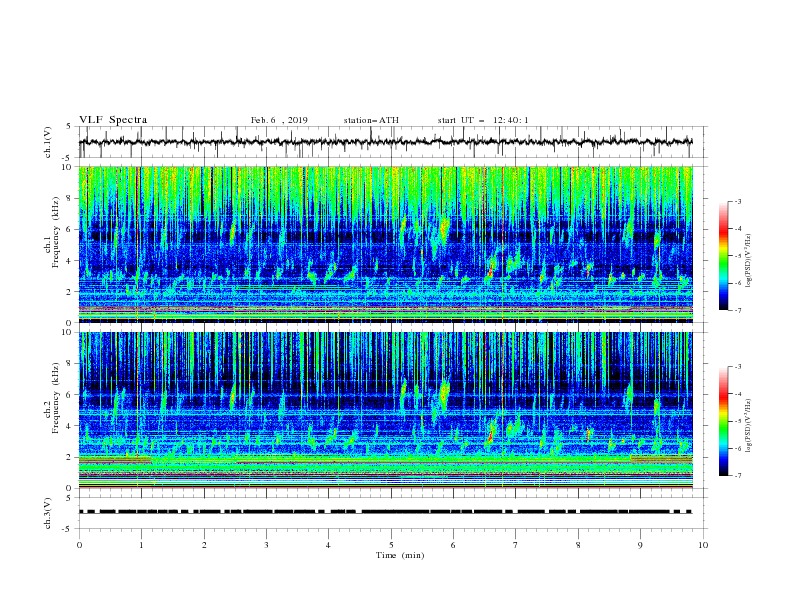Viewport: 792px width, 612px height.
Task: Click the ch.1 "Frequency (kHz)" axis label
Action: (x=56, y=233)
